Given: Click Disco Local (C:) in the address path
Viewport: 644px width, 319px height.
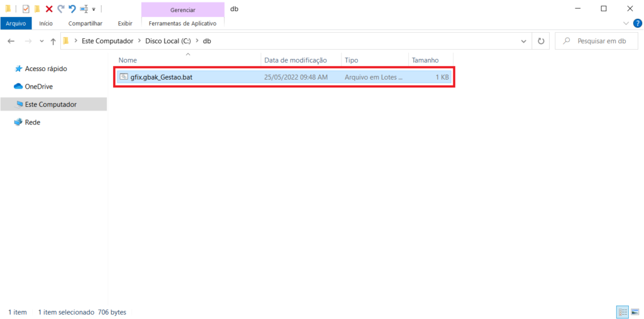Looking at the screenshot, I should point(168,41).
